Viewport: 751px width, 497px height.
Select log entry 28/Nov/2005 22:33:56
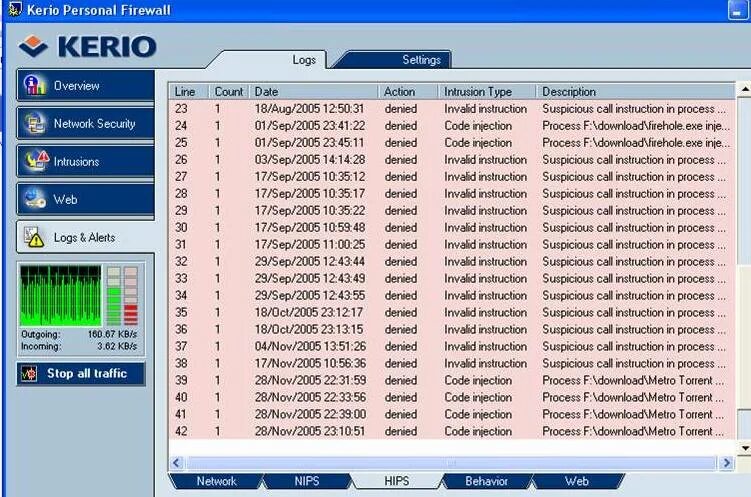click(x=452, y=397)
